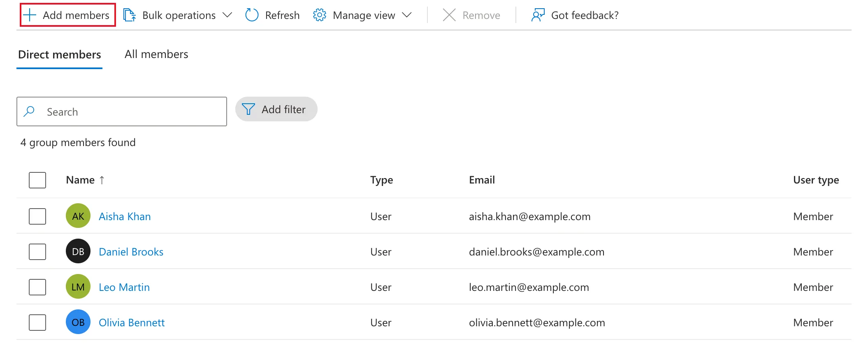Expand the Bulk operations dropdown chevron
The width and height of the screenshot is (868, 353).
pos(227,15)
